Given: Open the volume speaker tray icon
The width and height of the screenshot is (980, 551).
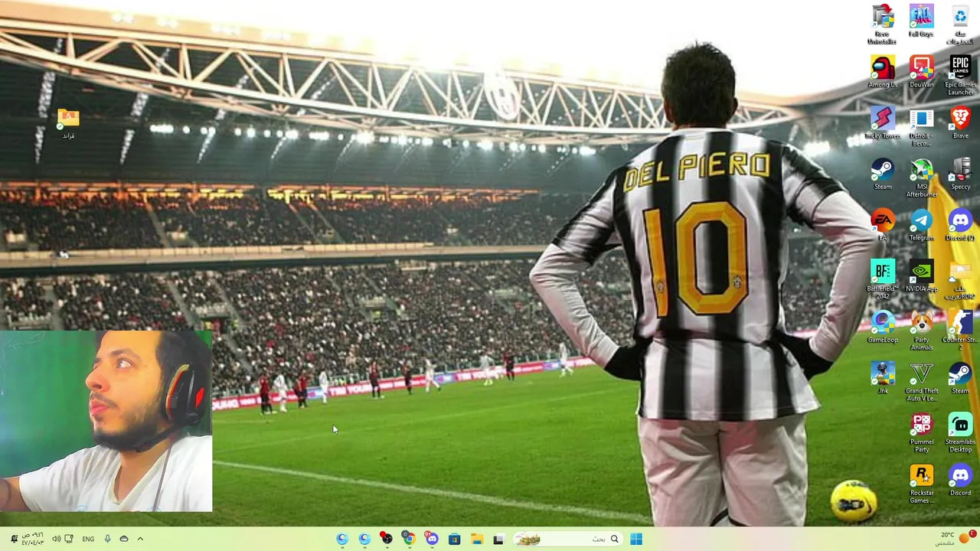Looking at the screenshot, I should click(x=56, y=539).
